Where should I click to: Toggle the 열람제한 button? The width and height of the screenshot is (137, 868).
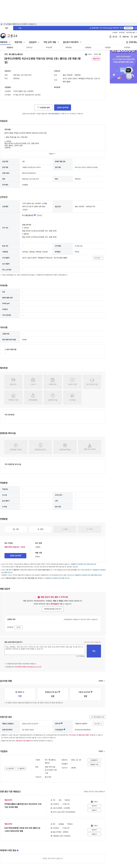pyautogui.click(x=21, y=769)
